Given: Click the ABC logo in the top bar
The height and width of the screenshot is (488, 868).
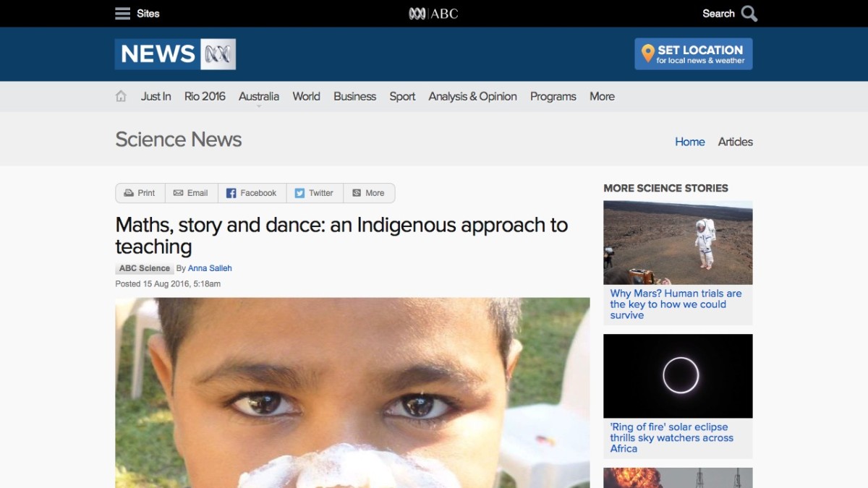Looking at the screenshot, I should tap(435, 13).
